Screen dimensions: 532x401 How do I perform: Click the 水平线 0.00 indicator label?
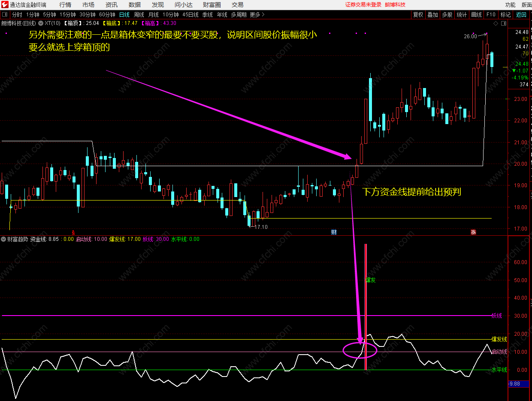[185, 239]
